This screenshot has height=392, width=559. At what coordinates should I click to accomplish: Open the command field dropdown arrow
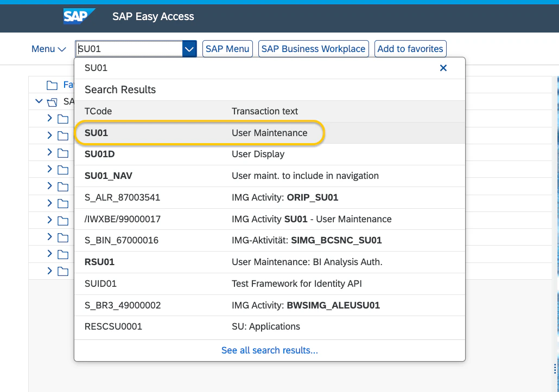click(189, 49)
